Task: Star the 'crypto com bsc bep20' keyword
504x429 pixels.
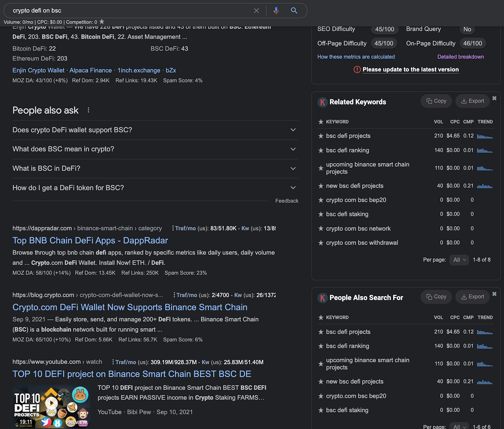Action: (321, 200)
